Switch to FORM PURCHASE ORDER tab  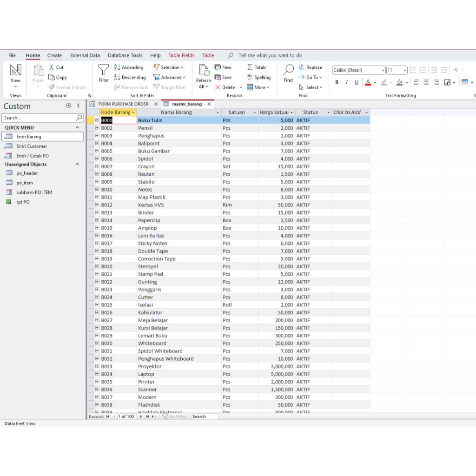point(123,104)
